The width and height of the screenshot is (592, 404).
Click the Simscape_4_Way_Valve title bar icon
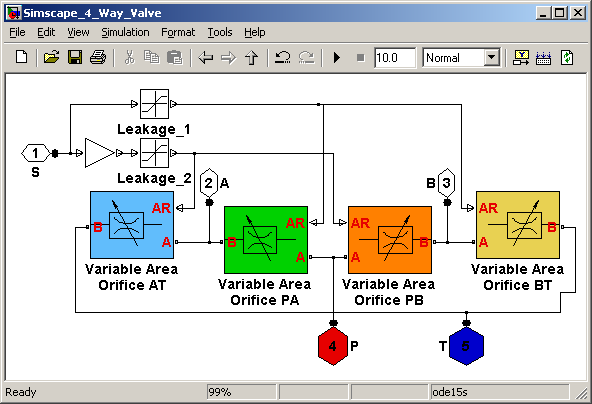click(x=14, y=13)
